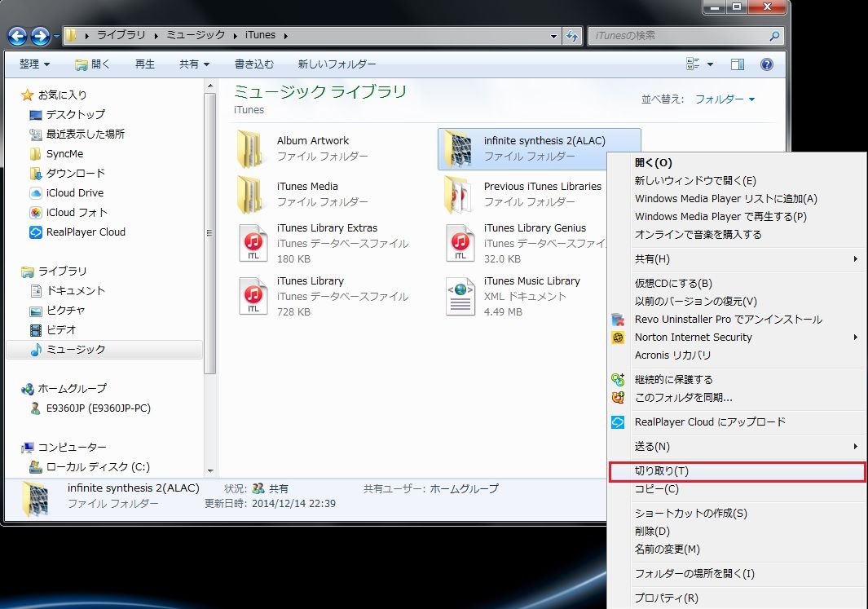The height and width of the screenshot is (609, 868).
Task: Expand breadcrumb arrow after iTunes
Action: (285, 36)
